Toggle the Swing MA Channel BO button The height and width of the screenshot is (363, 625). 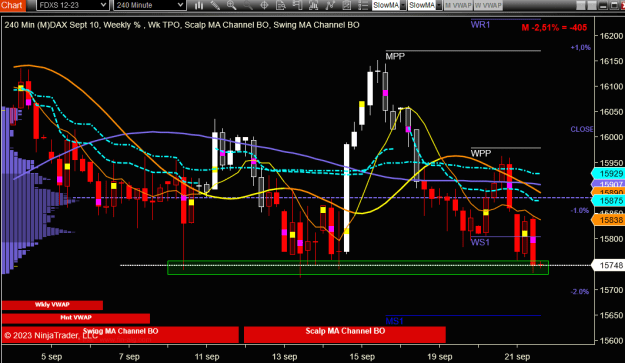pos(120,334)
